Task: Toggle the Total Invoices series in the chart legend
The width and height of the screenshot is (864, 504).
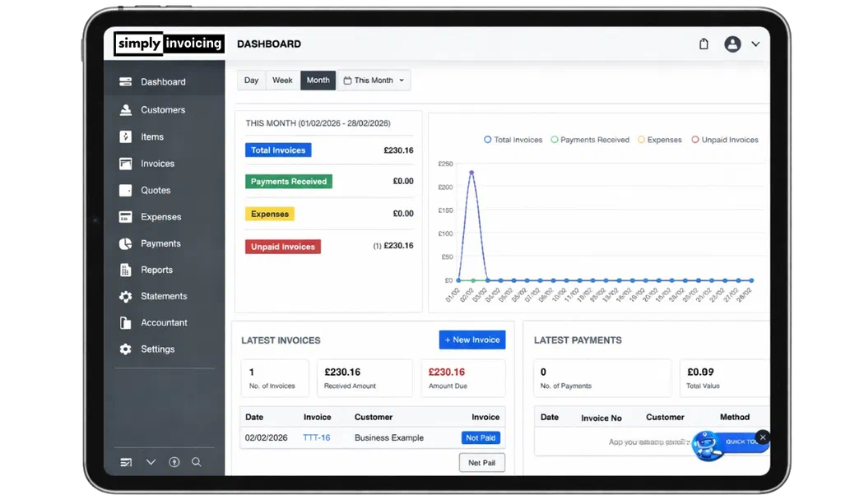Action: (513, 140)
